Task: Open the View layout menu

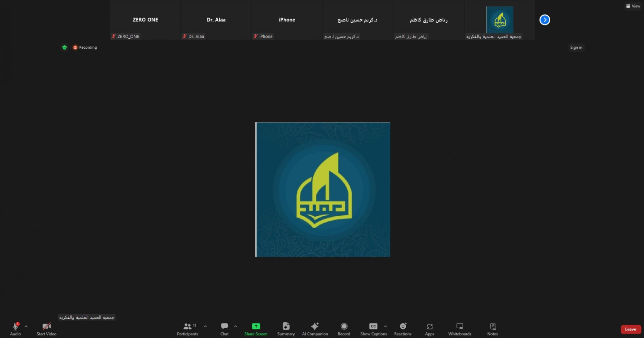Action: tap(633, 6)
